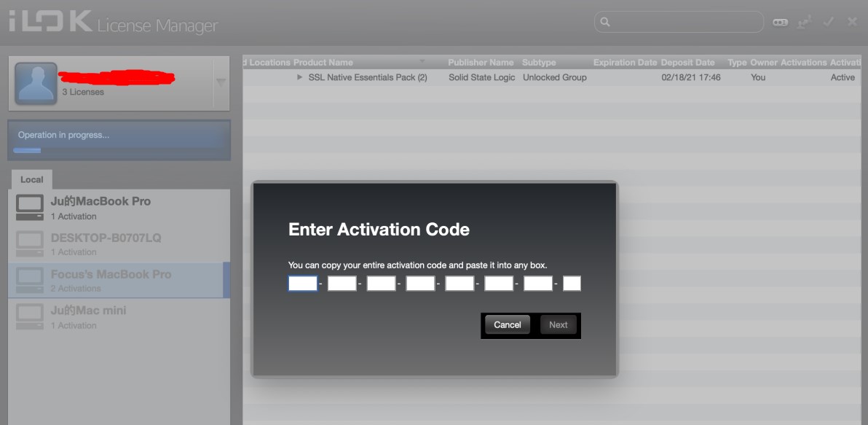The height and width of the screenshot is (425, 868).
Task: Click the transfer licenses people icon
Action: (804, 22)
